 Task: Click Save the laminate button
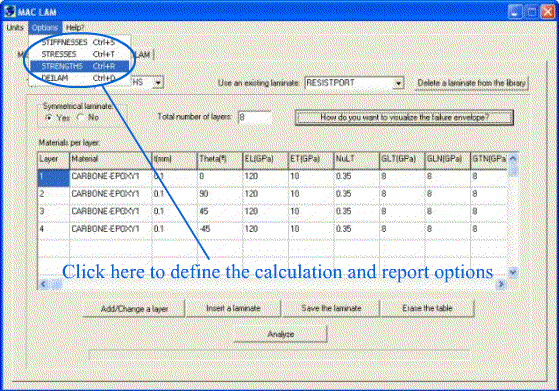click(331, 308)
